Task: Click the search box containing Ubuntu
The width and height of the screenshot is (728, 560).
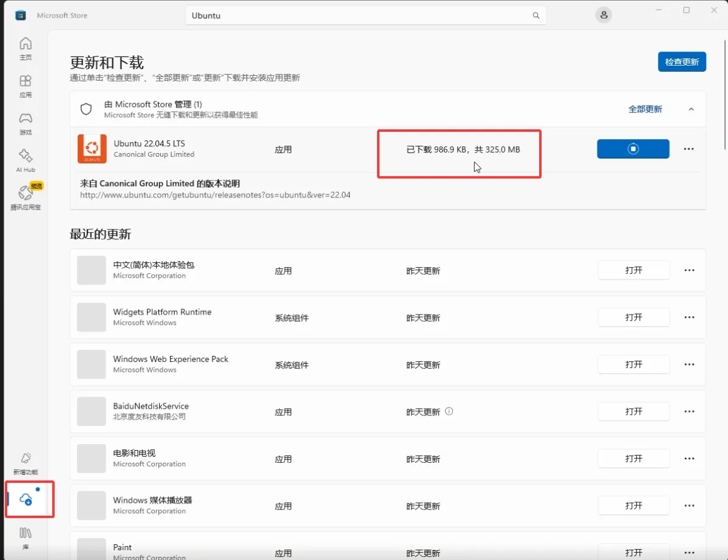Action: coord(366,15)
